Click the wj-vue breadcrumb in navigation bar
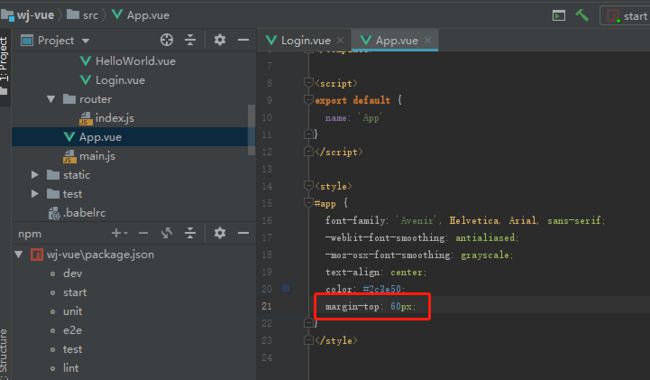The width and height of the screenshot is (650, 380). (28, 15)
